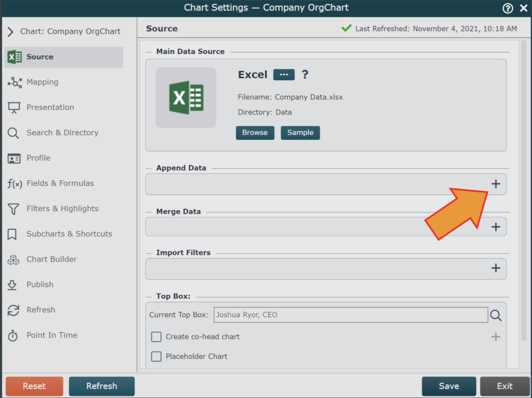Close the Chart Settings dialog
Viewport: 532px width, 398px height.
524,8
